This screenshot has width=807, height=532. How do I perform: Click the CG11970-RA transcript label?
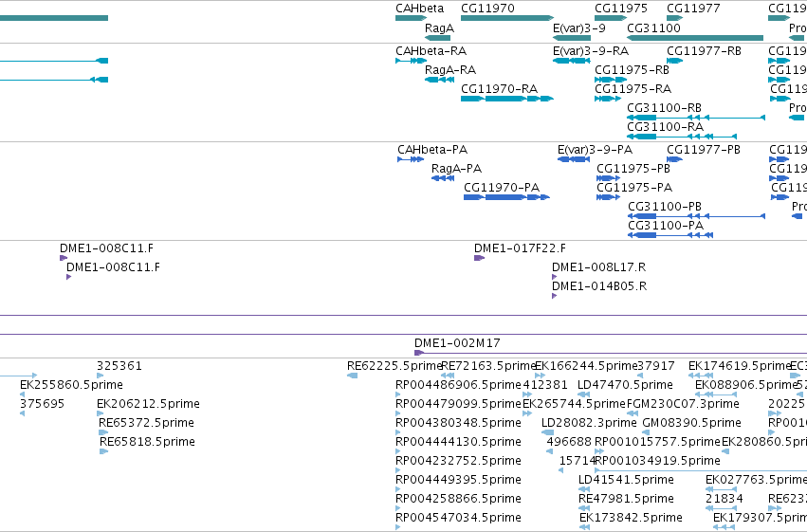click(x=499, y=89)
